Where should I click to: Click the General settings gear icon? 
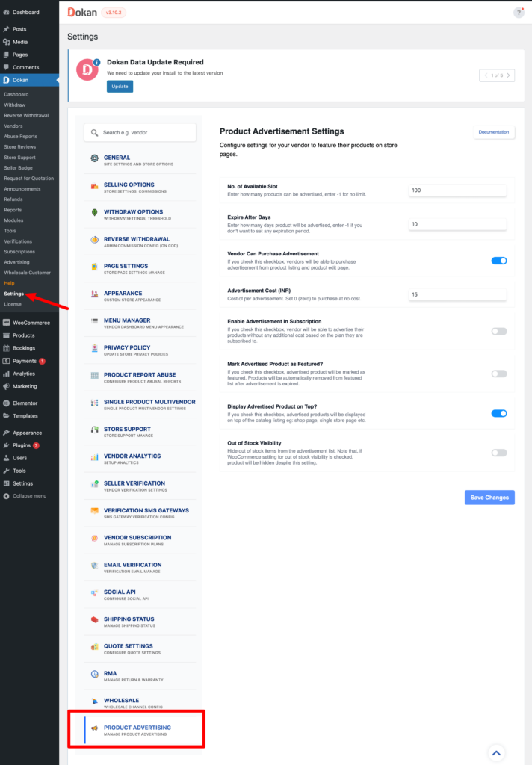pos(95,158)
